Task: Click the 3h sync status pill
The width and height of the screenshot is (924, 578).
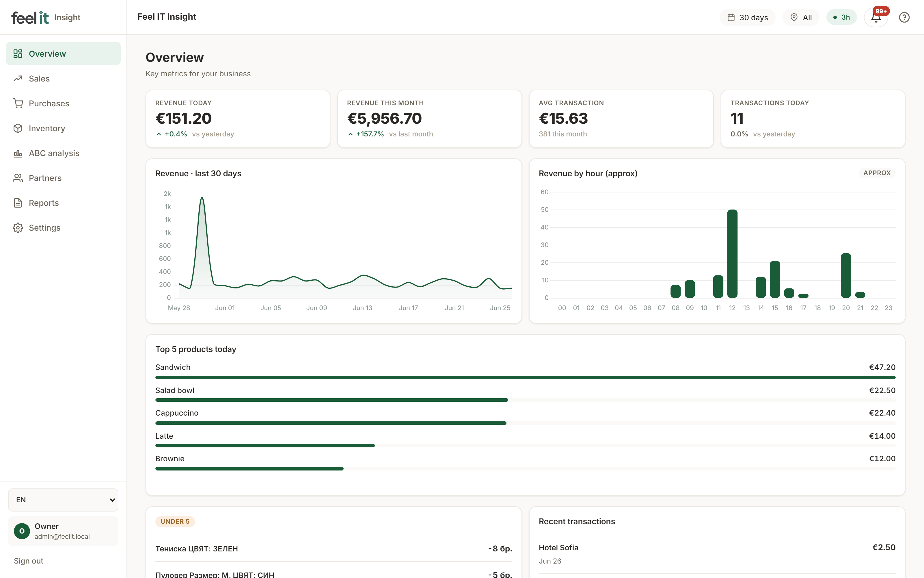Action: 841,17
